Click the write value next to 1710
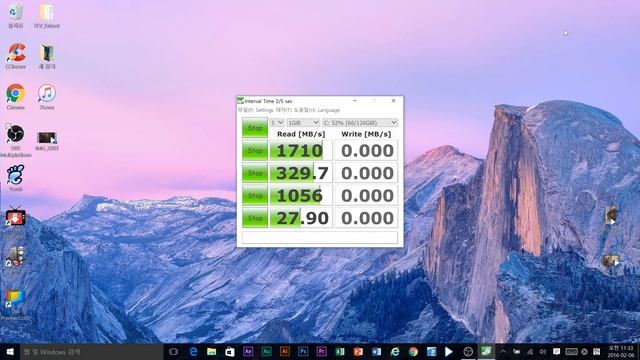Viewport: 640px width, 360px height. point(366,151)
